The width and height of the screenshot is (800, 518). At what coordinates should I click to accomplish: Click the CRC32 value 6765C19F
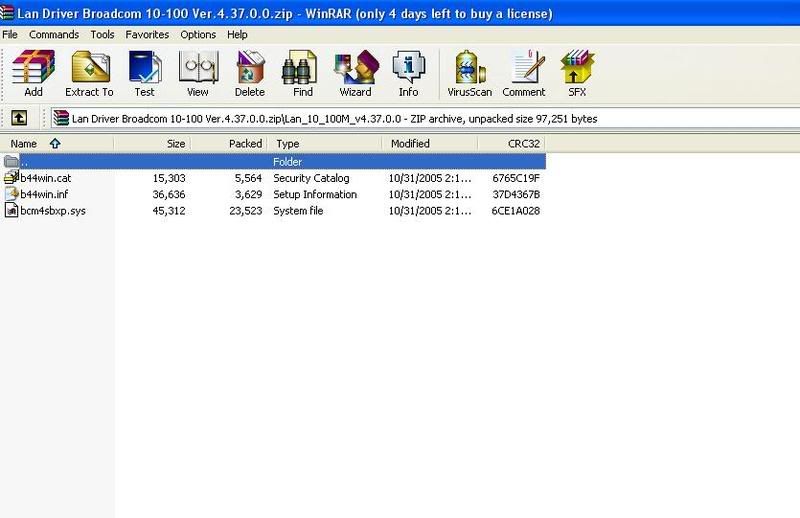pyautogui.click(x=516, y=178)
